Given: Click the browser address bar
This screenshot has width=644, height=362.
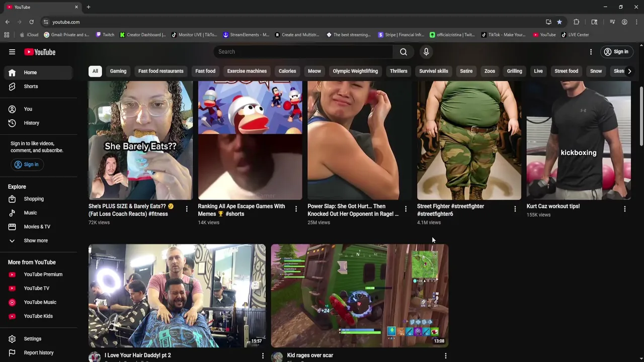Looking at the screenshot, I should coord(292,22).
